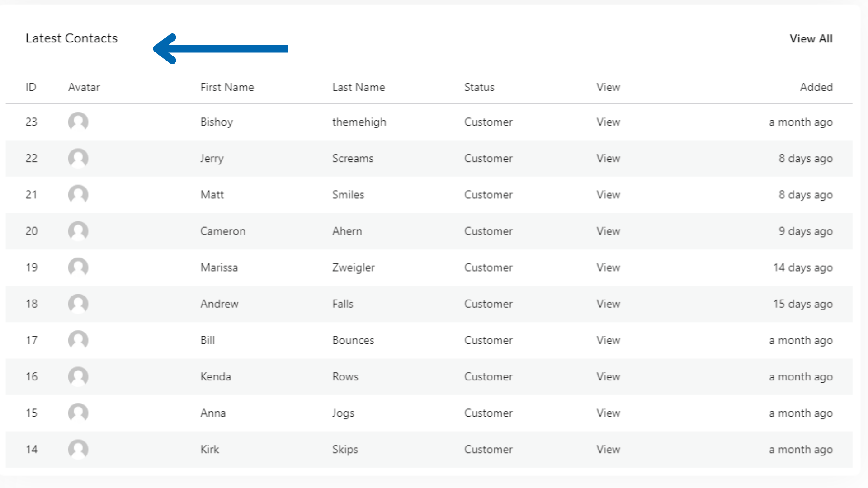The width and height of the screenshot is (868, 488).
Task: Open View link for Bishoy themehigh
Action: (x=608, y=122)
